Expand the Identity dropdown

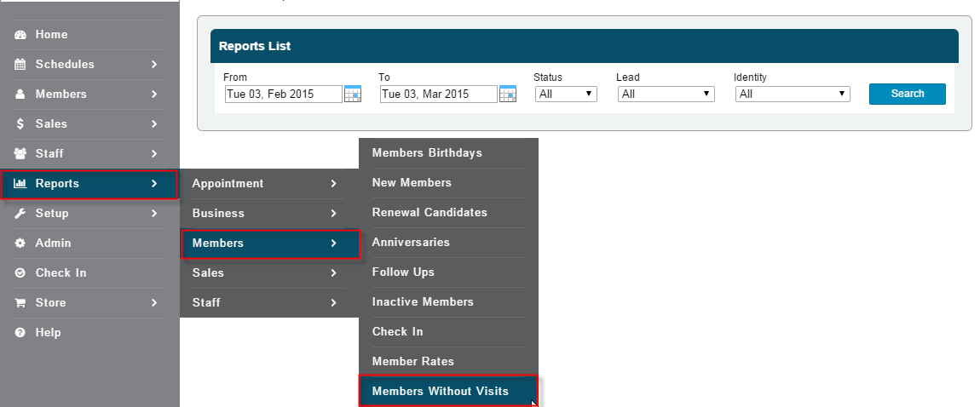point(793,95)
